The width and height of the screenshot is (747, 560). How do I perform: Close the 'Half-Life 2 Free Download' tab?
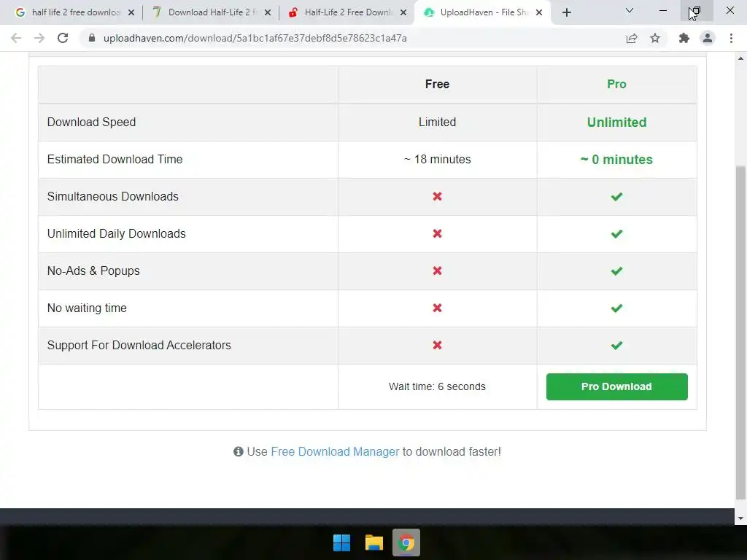point(403,13)
